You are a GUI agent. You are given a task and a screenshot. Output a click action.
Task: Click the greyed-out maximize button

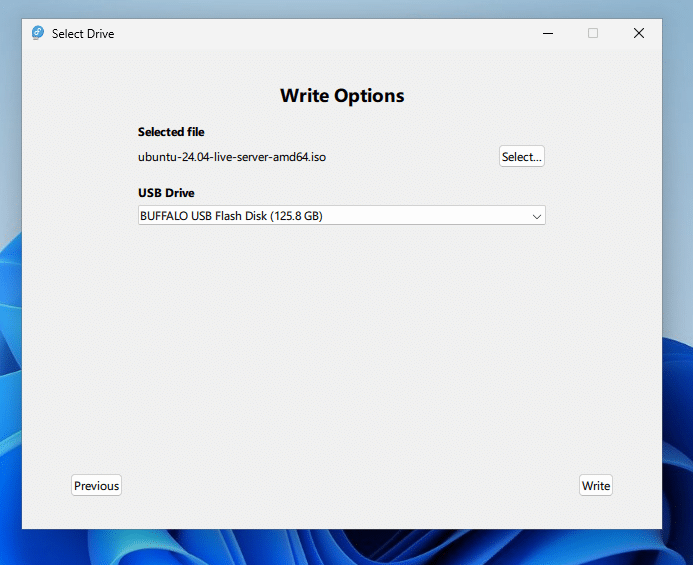[x=592, y=33]
